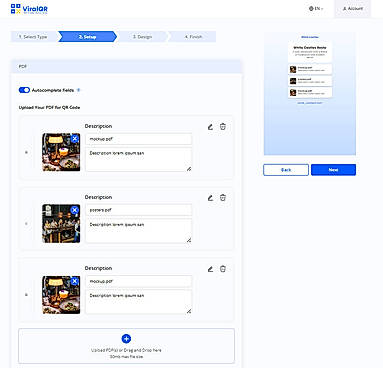This screenshot has width=383, height=368.
Task: Remove thumbnail image on posters.pdf card
Action: (75, 210)
